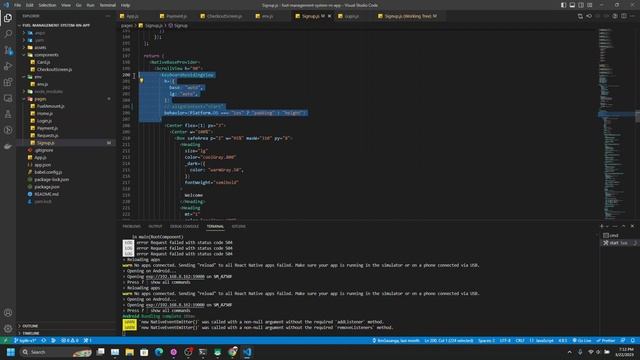640x360 pixels.
Task: Open the Accounts icon in the activity bar
Action: pos(8,313)
